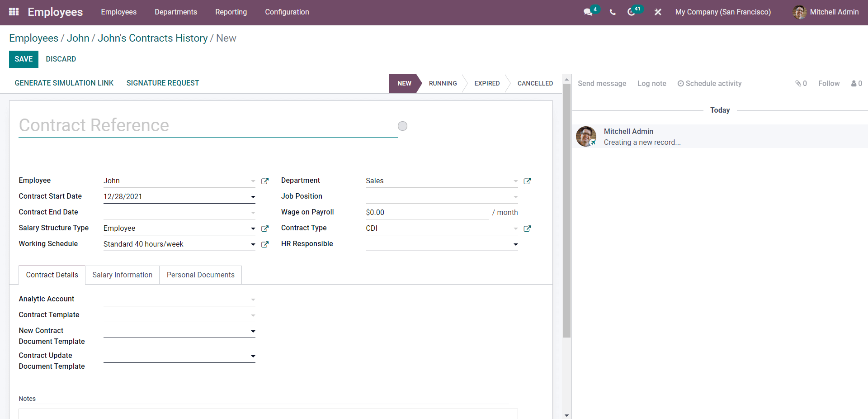Image resolution: width=868 pixels, height=419 pixels.
Task: Expand the Department dropdown arrow
Action: [515, 181]
